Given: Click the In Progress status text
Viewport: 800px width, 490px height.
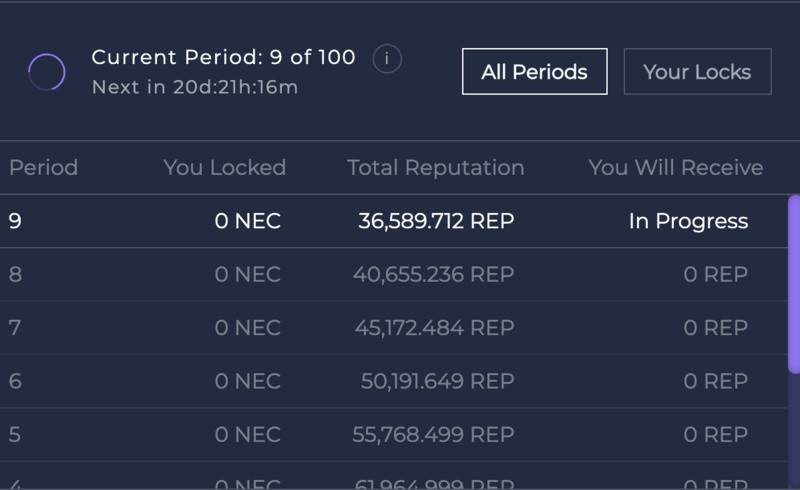Looking at the screenshot, I should click(x=688, y=221).
